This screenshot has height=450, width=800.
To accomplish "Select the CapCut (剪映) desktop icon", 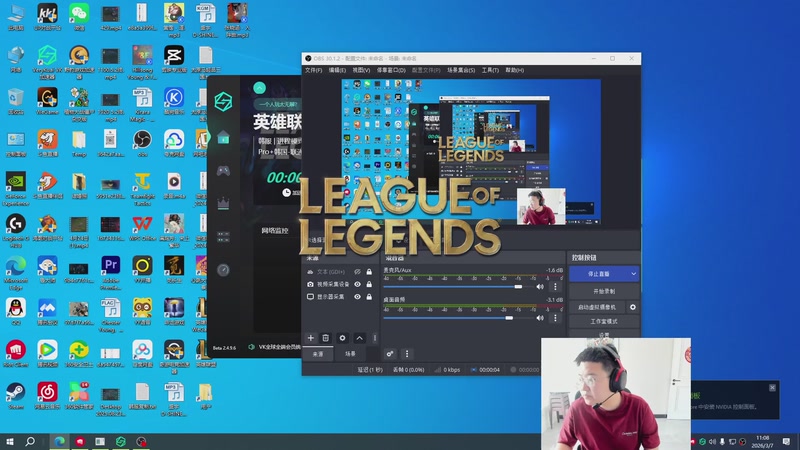I will pos(174,60).
